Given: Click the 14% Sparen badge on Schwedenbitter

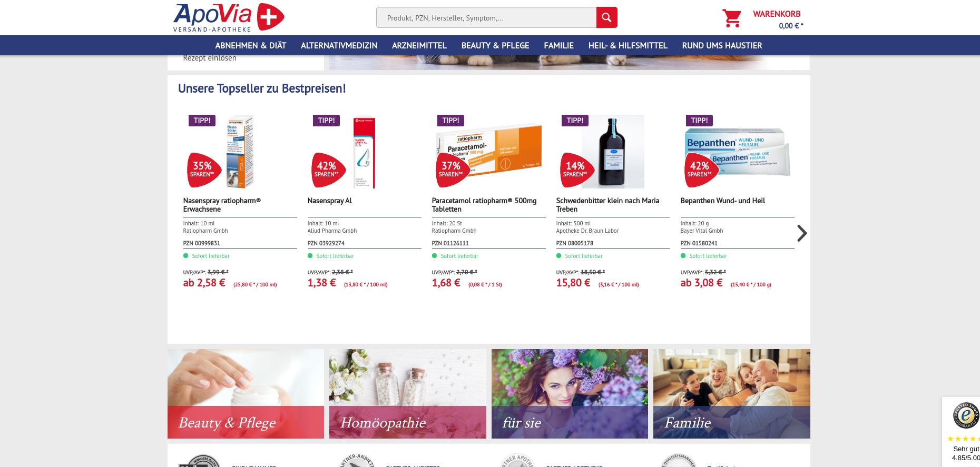Looking at the screenshot, I should click(576, 170).
